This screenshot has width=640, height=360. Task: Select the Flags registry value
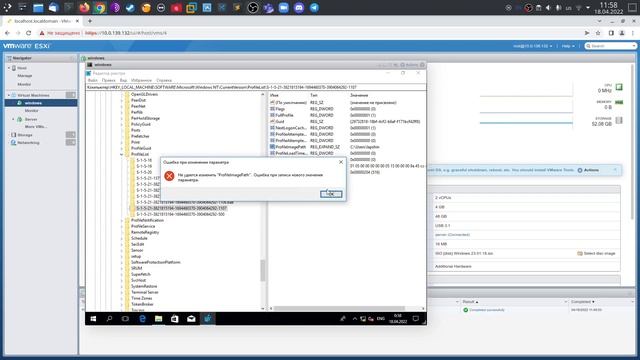click(280, 109)
